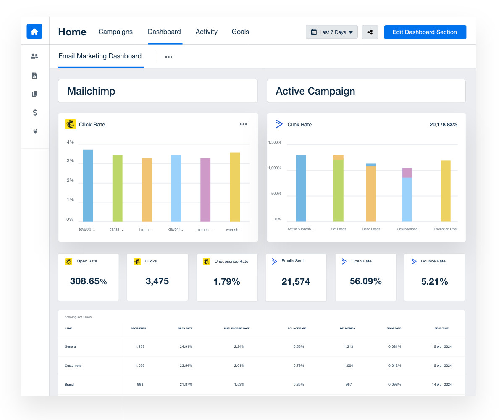Click the Dead Leads axis label
Viewport: 504px width, 420px height.
371,229
